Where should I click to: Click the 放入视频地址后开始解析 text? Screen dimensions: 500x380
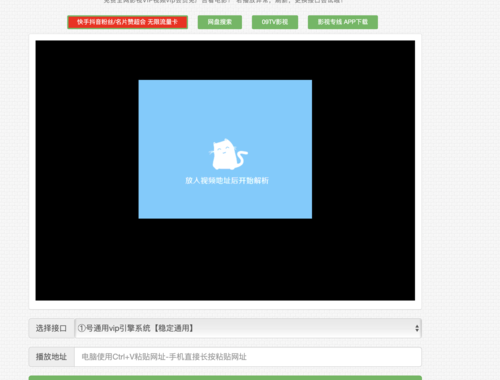pyautogui.click(x=227, y=181)
